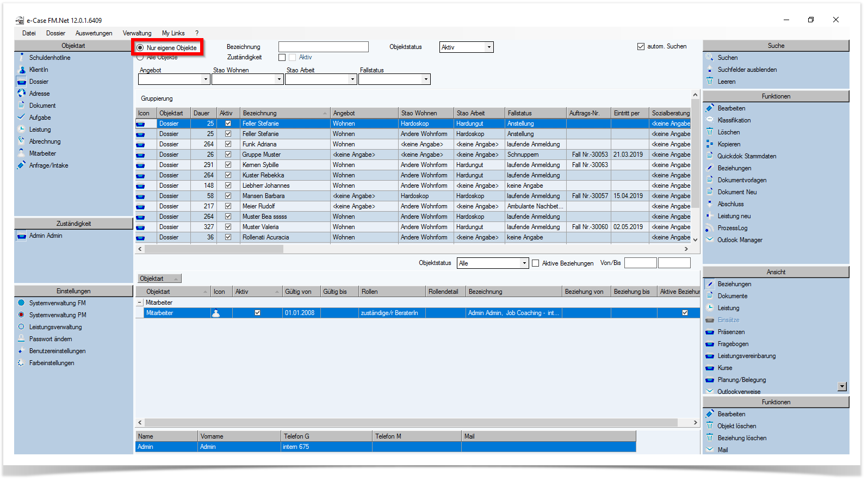Click the Fragebogen icon in Ansicht
The image size is (868, 481).
coord(710,344)
